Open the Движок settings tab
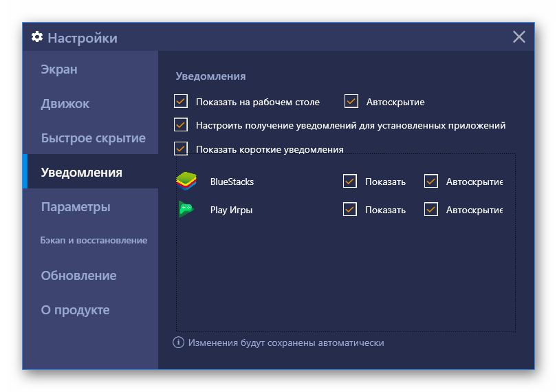This screenshot has height=392, width=557. (91, 103)
